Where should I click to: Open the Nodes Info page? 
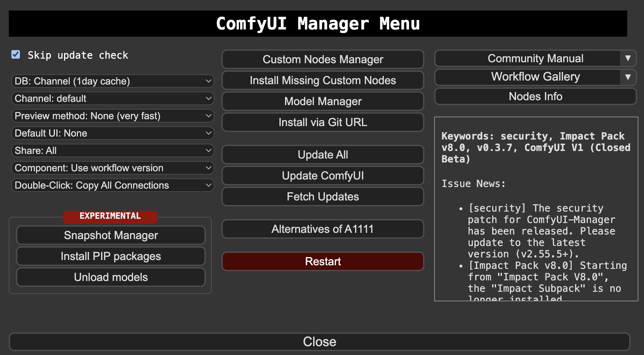tap(535, 96)
